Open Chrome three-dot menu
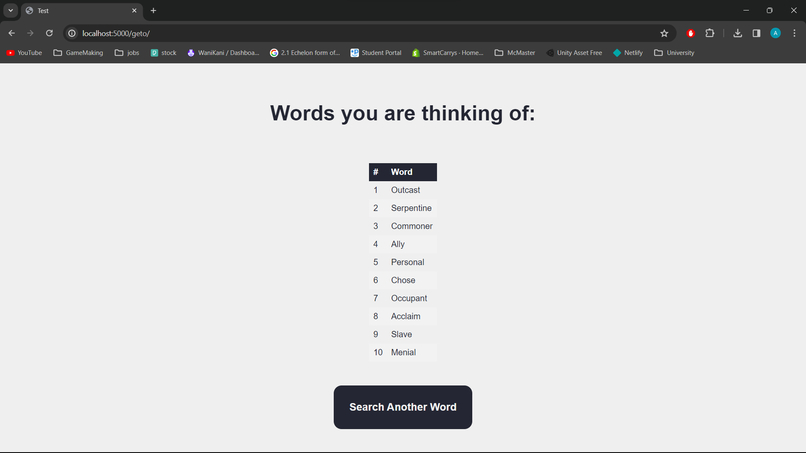The width and height of the screenshot is (806, 453). click(794, 33)
